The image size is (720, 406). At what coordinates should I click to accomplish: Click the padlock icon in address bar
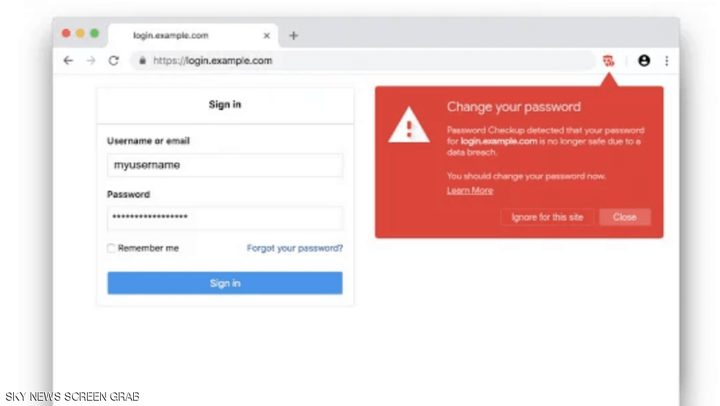pyautogui.click(x=142, y=61)
